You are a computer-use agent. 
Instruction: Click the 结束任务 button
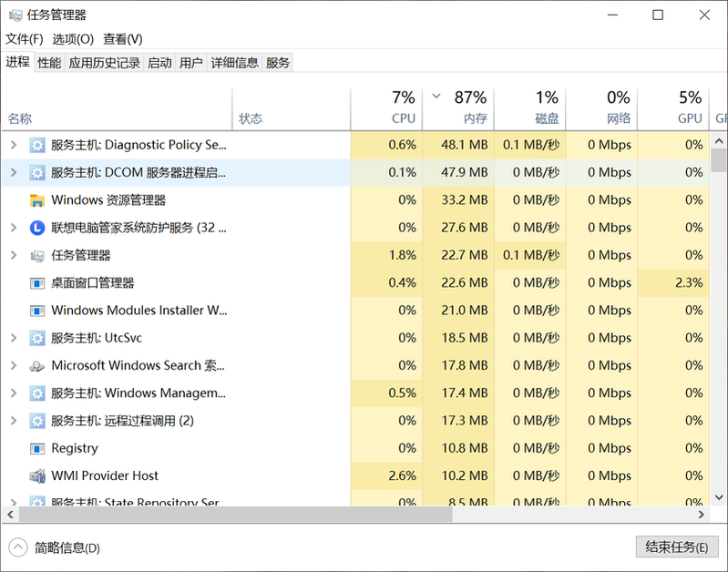(x=676, y=546)
